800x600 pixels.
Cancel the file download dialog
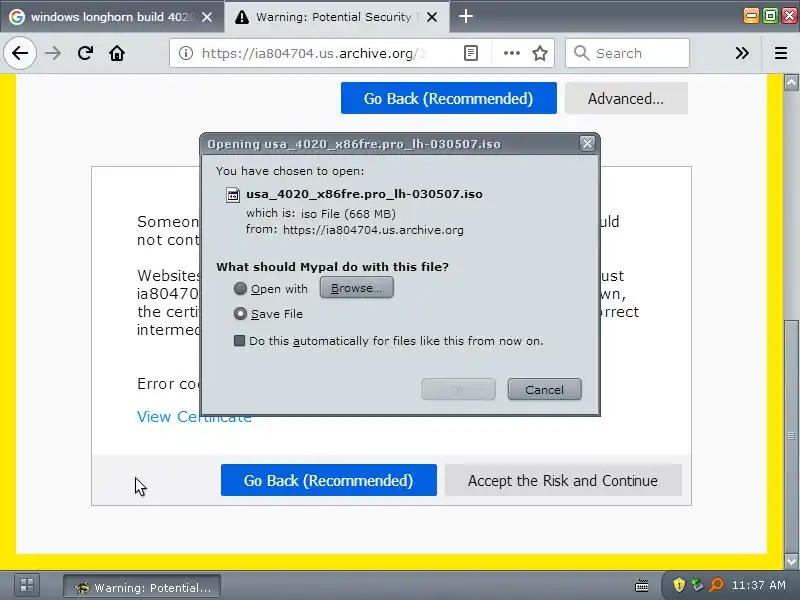coord(544,389)
